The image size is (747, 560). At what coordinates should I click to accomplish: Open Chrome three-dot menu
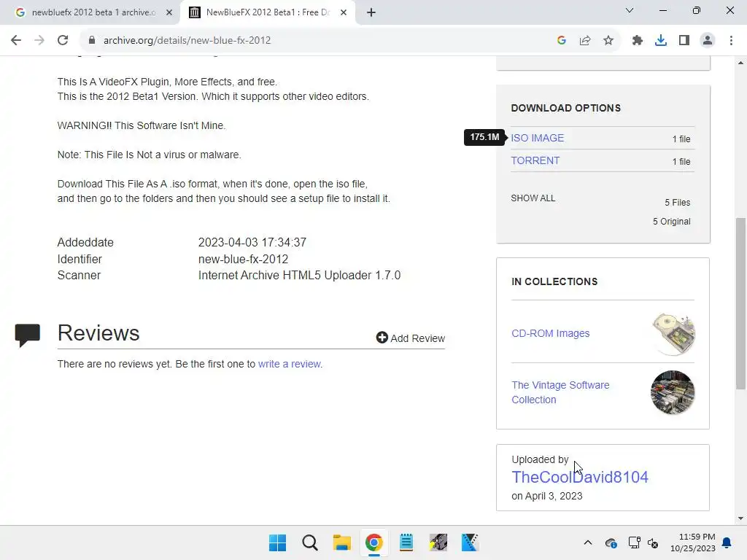731,41
